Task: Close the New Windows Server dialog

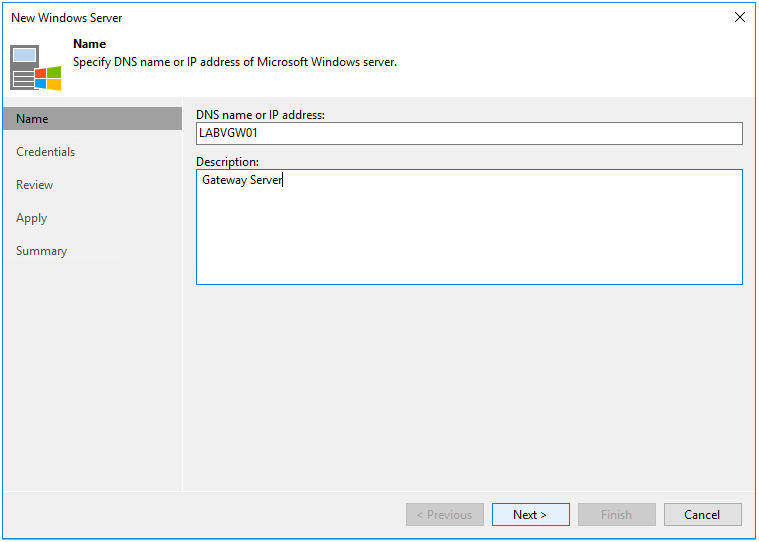Action: point(739,17)
